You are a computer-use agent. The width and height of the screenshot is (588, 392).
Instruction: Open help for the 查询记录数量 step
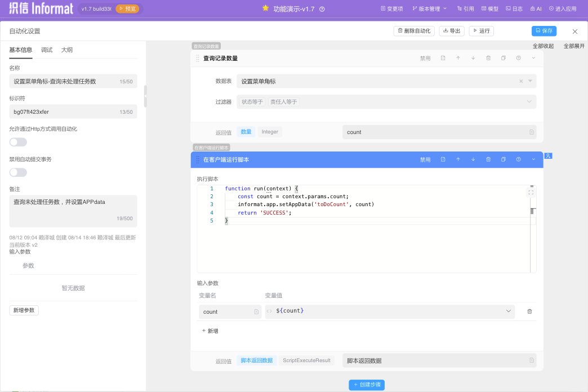point(519,58)
